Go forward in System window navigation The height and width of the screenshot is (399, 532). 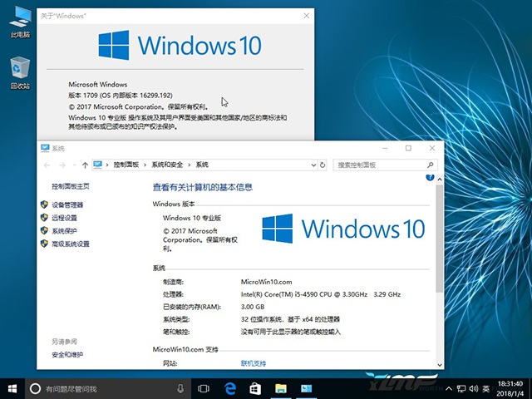[x=62, y=165]
